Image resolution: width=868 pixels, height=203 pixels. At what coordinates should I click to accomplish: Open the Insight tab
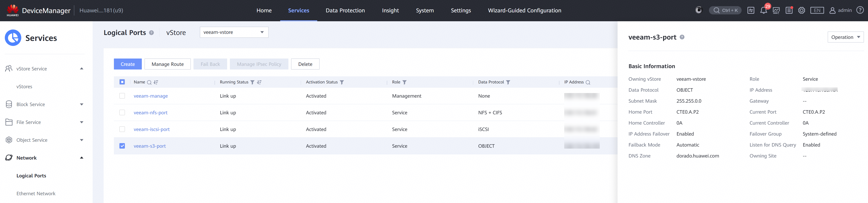[x=390, y=11]
